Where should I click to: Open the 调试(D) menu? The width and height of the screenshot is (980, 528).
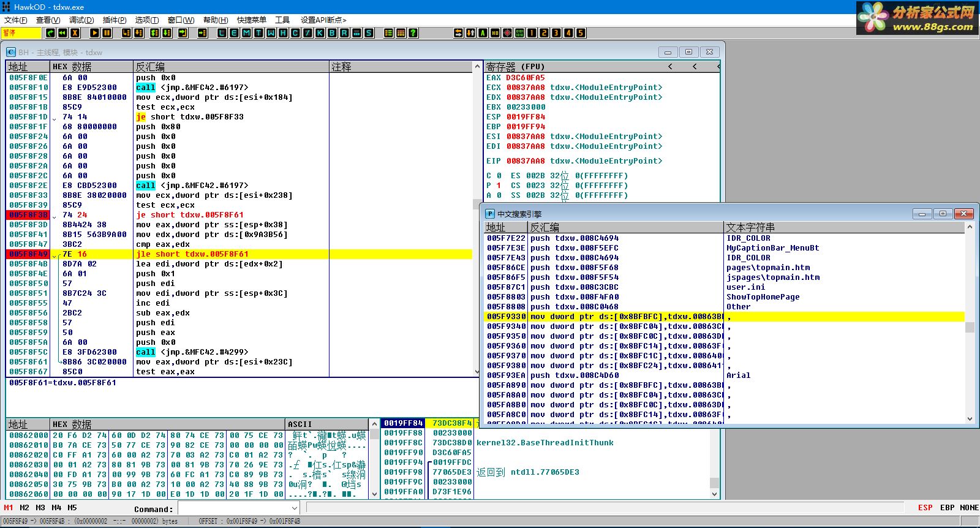[x=81, y=20]
